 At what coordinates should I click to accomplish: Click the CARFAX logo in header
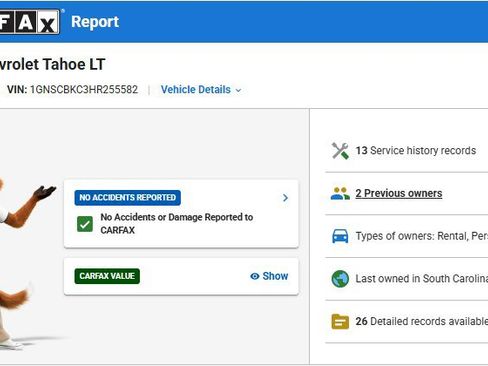pyautogui.click(x=30, y=22)
